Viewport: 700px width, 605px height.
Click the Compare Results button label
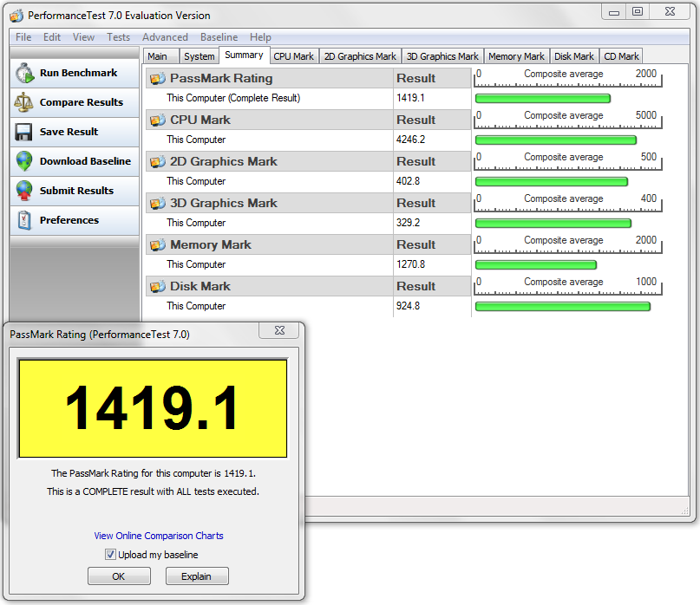pos(82,102)
